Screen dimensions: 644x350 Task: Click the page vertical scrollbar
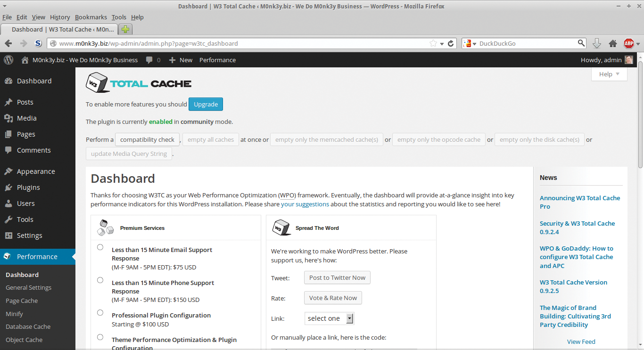tap(640, 201)
